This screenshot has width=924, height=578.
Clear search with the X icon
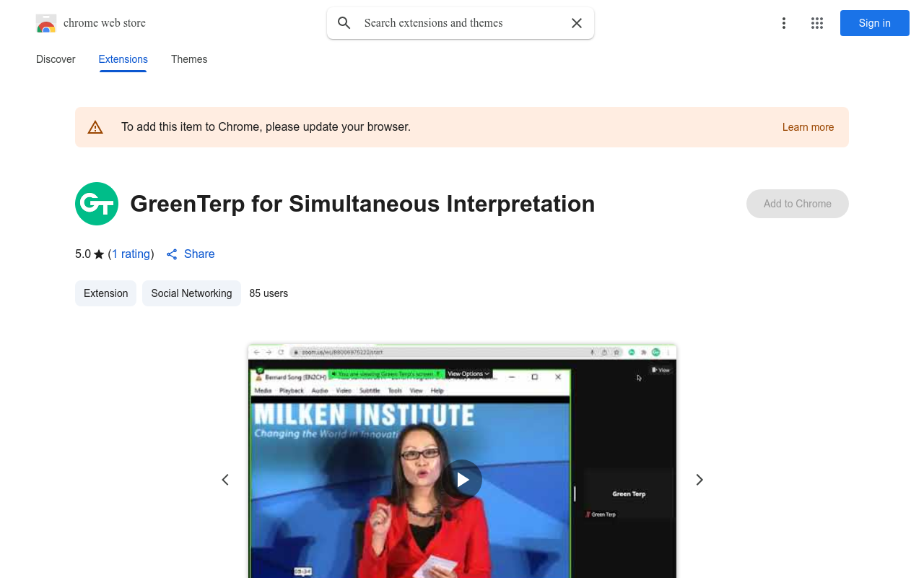577,23
